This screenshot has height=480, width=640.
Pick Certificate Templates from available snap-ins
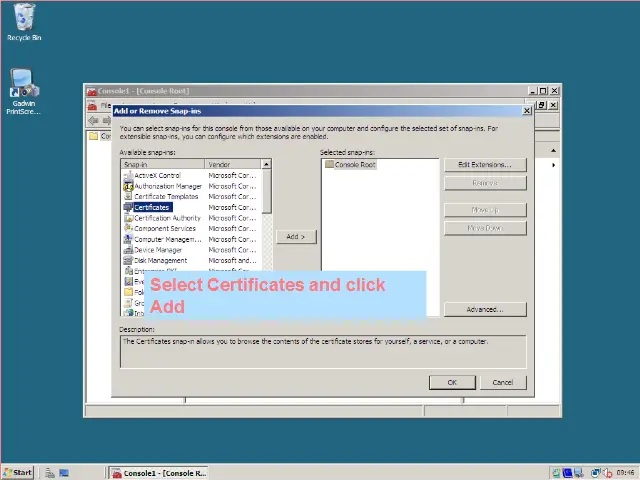[166, 196]
